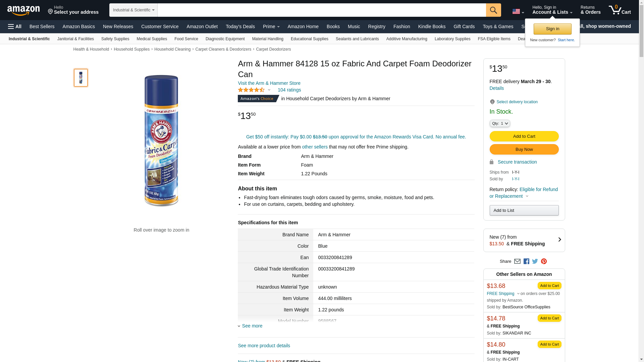Click the magnifying glass search button

tap(493, 10)
